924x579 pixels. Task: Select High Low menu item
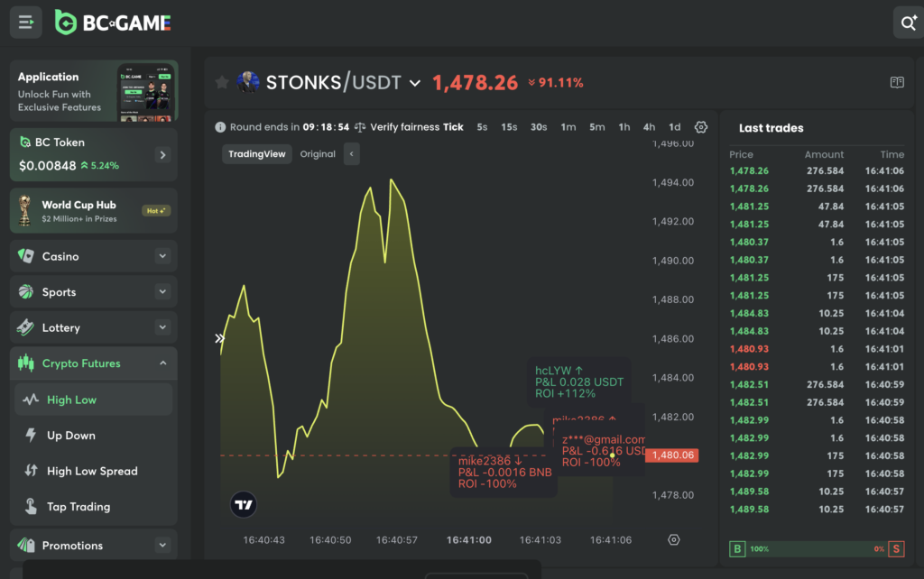94,400
